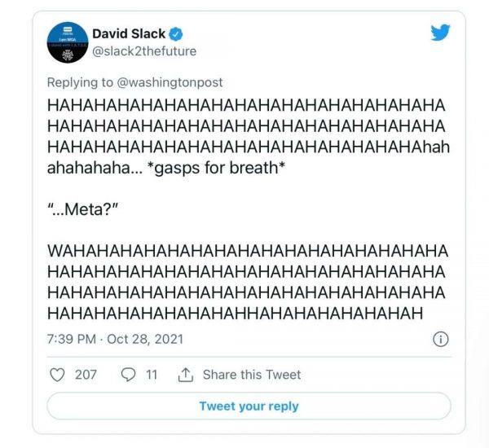The image size is (489, 448).
Task: Like the tweet with the heart icon
Action: pyautogui.click(x=58, y=375)
